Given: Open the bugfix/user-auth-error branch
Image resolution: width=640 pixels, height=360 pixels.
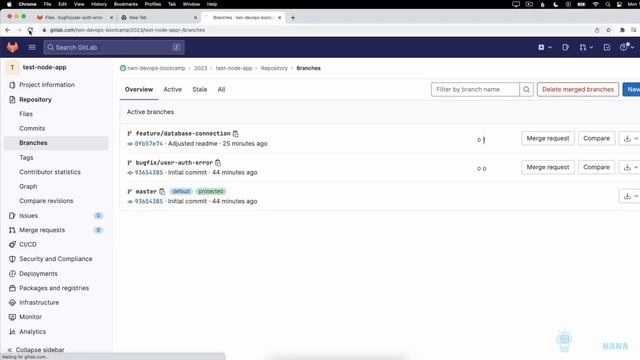Looking at the screenshot, I should coord(174,162).
